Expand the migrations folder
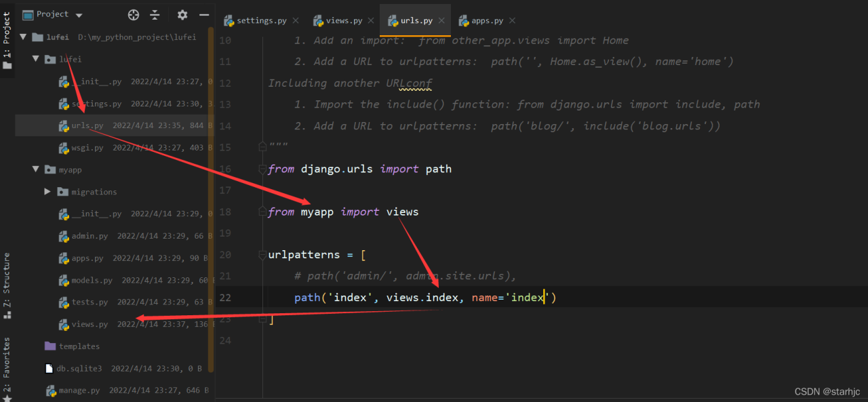Viewport: 868px width, 402px height. point(47,192)
